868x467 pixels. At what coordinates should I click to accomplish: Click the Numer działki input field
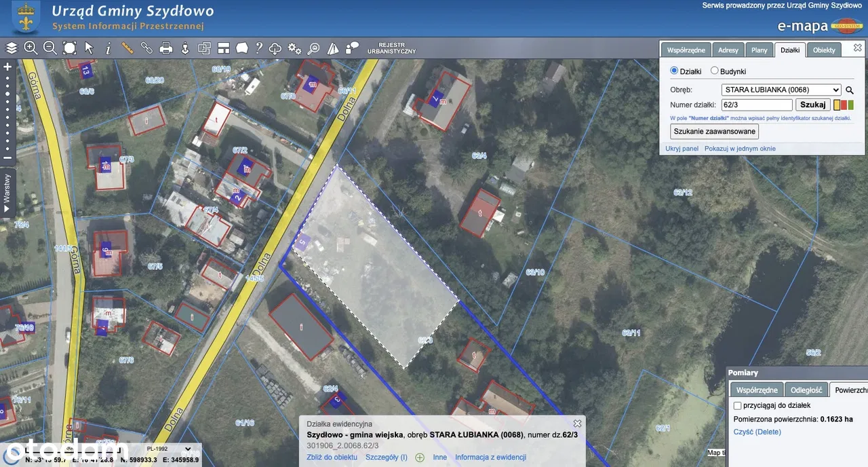coord(757,105)
